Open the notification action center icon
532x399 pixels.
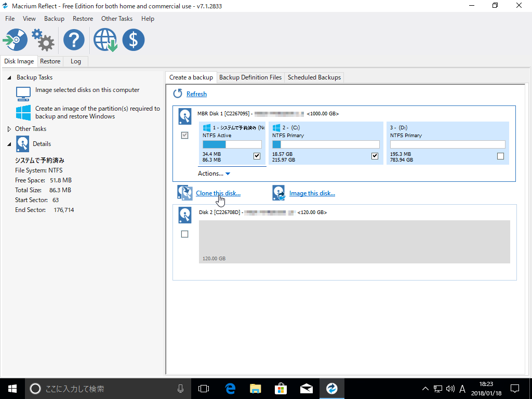coord(515,389)
